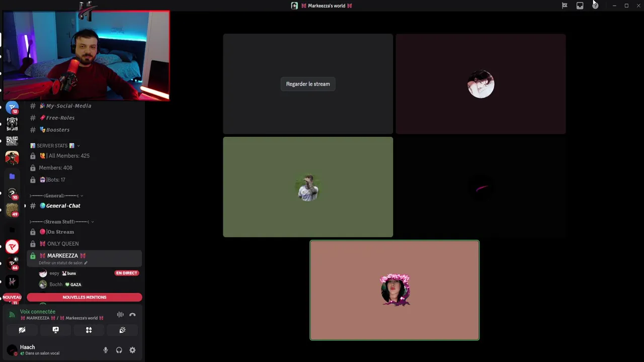Edit channel status via Définir un statut de salon
644x362 pixels.
(x=63, y=263)
